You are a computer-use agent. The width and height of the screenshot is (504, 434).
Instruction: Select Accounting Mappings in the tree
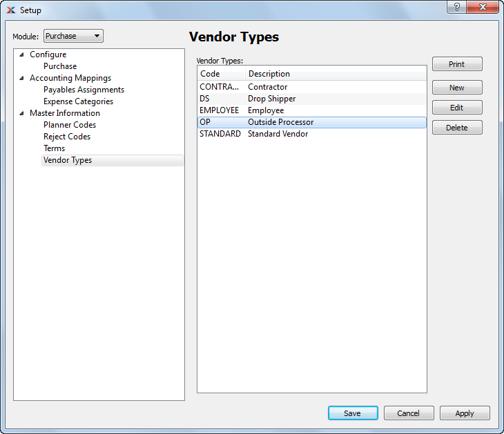70,78
